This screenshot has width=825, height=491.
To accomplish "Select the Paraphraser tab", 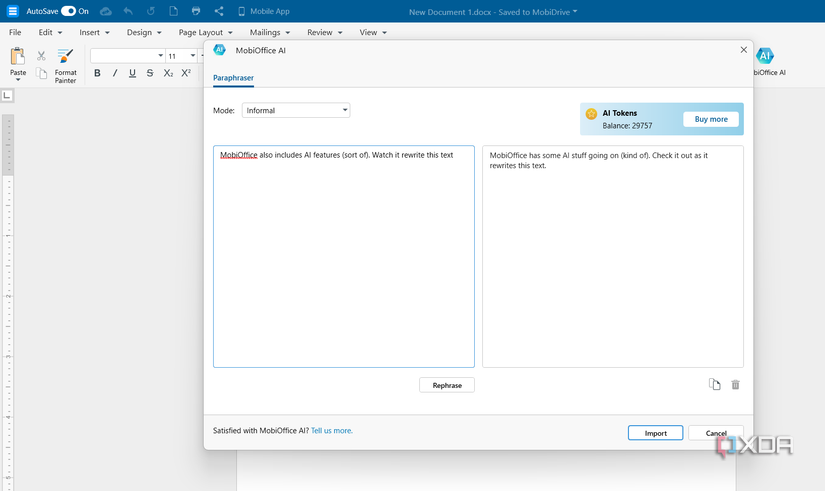I will (x=233, y=78).
